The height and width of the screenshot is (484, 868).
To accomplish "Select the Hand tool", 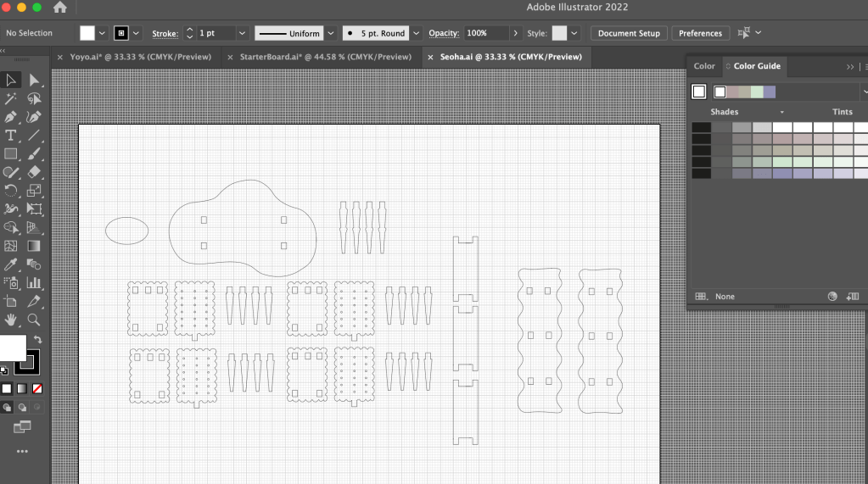I will [11, 320].
